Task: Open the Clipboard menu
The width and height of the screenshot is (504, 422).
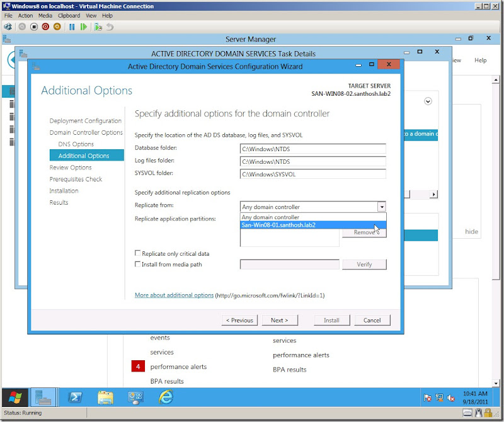Action: (x=69, y=15)
